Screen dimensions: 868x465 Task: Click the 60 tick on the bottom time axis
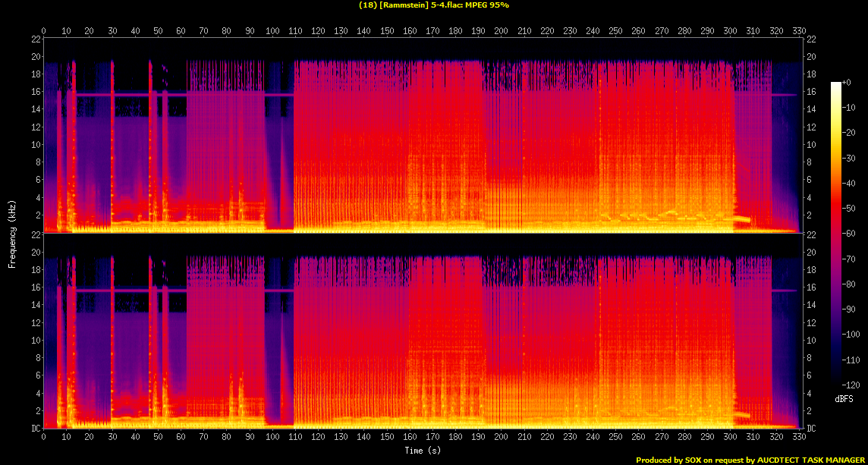181,437
